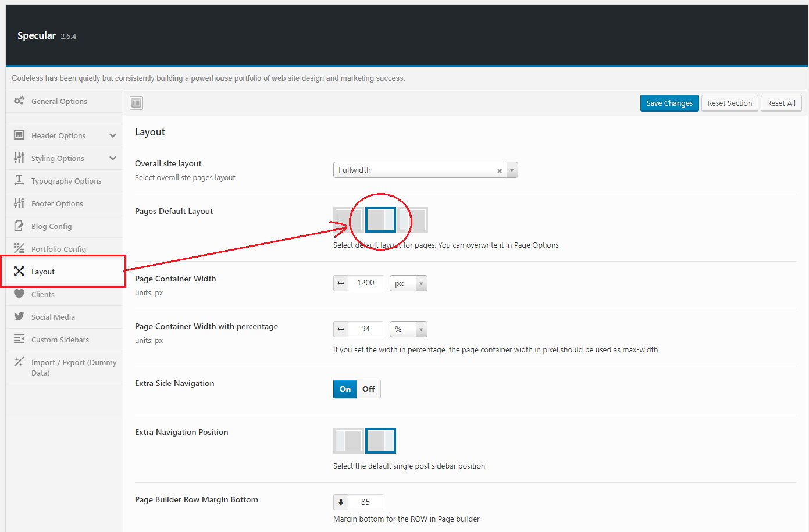Click the down-arrow icon beside margin value 85
809x532 pixels.
pos(341,502)
